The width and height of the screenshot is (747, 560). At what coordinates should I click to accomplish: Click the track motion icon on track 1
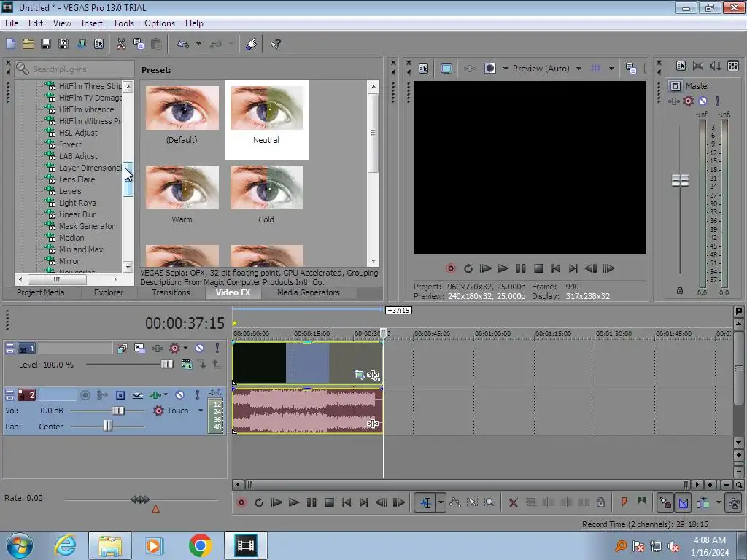(139, 348)
